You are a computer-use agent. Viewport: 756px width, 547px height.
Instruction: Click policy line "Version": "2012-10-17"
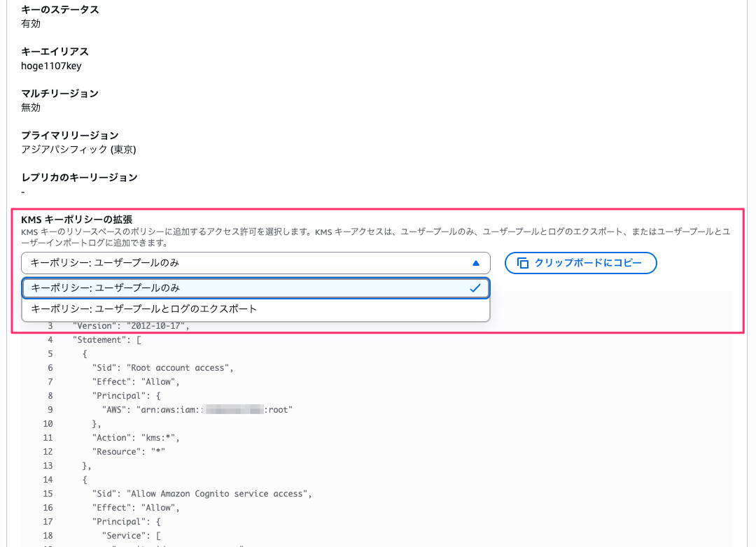point(131,326)
